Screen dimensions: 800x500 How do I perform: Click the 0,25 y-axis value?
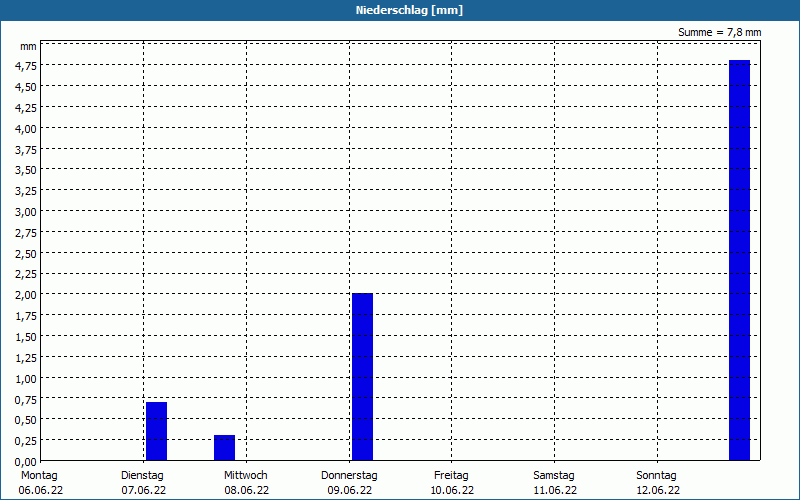point(26,441)
